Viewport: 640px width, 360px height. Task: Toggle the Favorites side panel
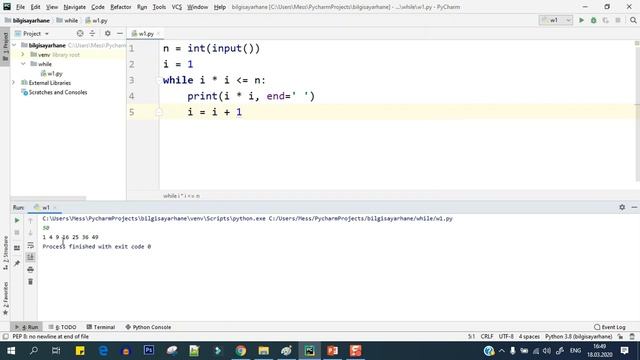pyautogui.click(x=5, y=299)
